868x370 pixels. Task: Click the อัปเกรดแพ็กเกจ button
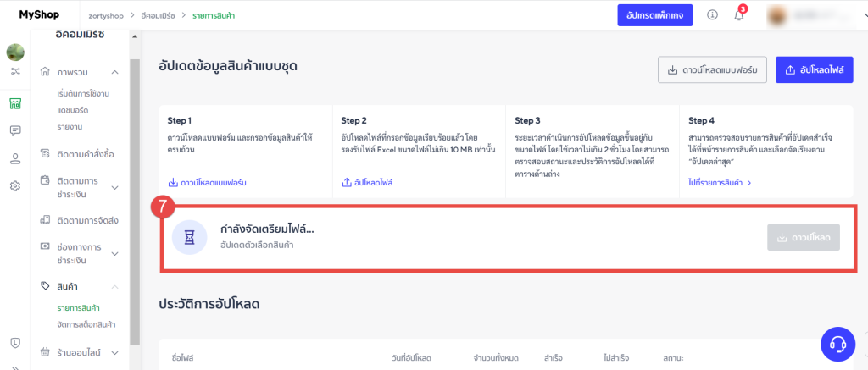click(655, 15)
